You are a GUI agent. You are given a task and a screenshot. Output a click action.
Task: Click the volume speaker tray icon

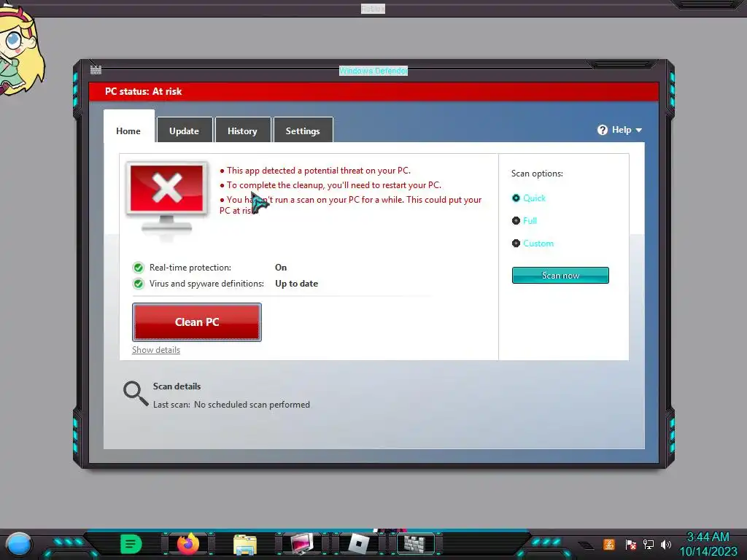(x=665, y=544)
